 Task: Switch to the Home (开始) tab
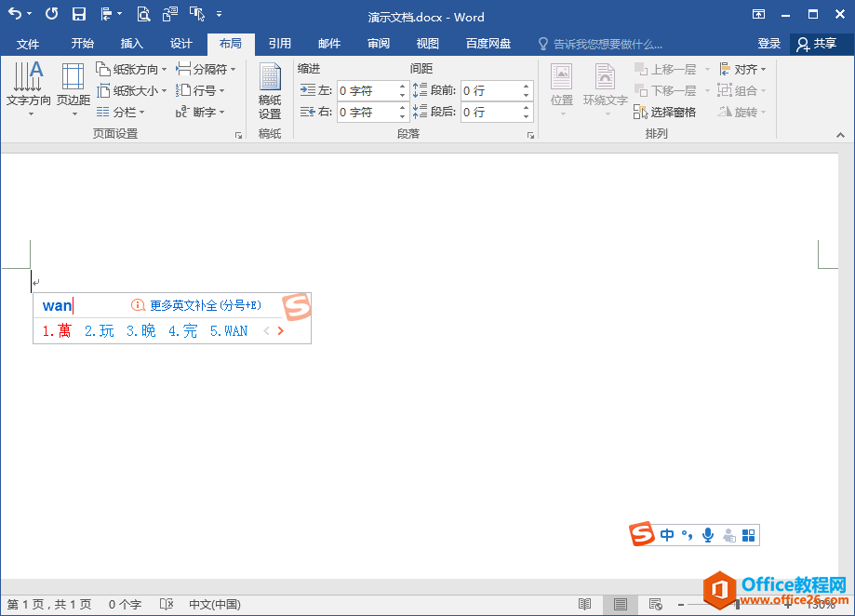(x=83, y=44)
